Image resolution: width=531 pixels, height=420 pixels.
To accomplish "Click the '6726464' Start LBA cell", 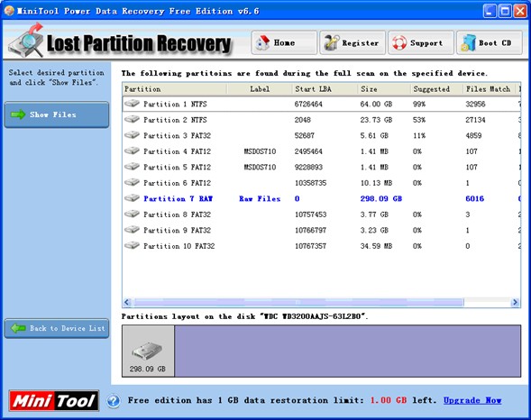I will coord(308,104).
